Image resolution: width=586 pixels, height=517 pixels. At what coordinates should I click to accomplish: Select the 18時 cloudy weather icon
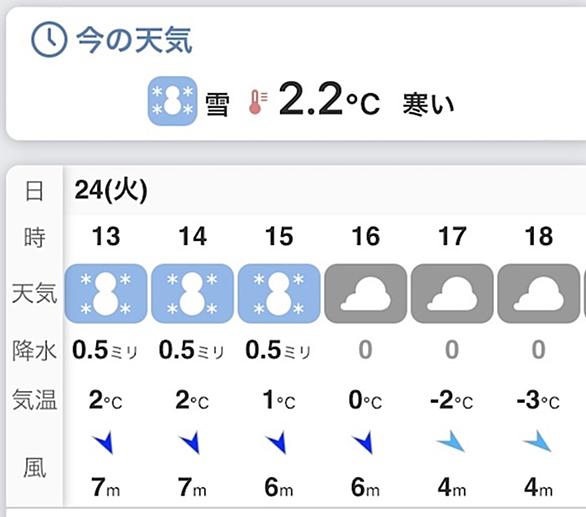click(x=539, y=293)
